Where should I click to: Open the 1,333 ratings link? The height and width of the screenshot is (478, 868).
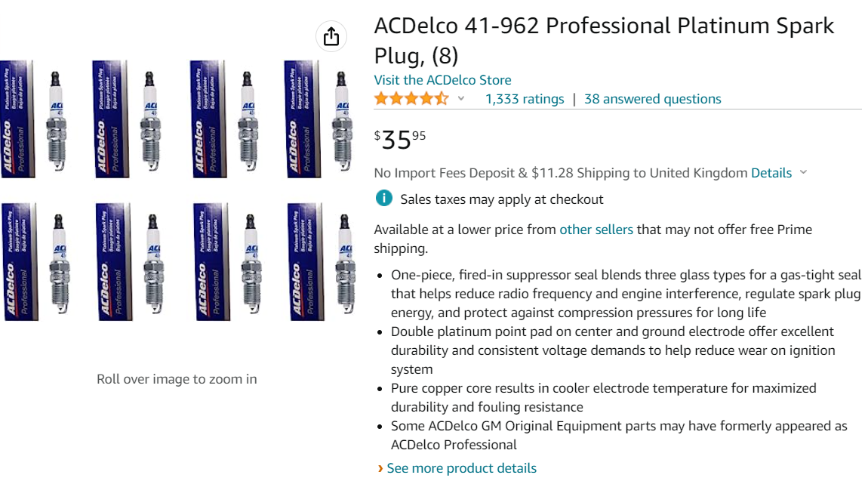[525, 99]
